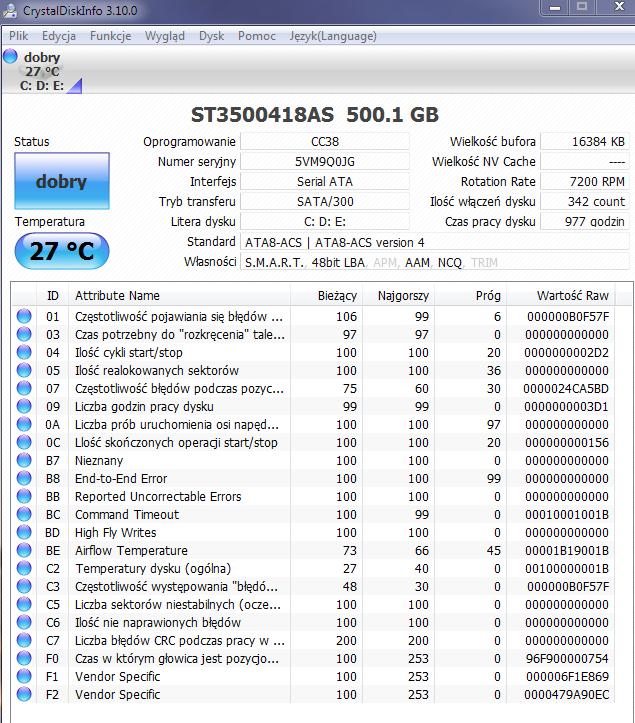Screen dimensions: 635x723
Task: Click the status orb for attribute C6
Action: (x=24, y=622)
